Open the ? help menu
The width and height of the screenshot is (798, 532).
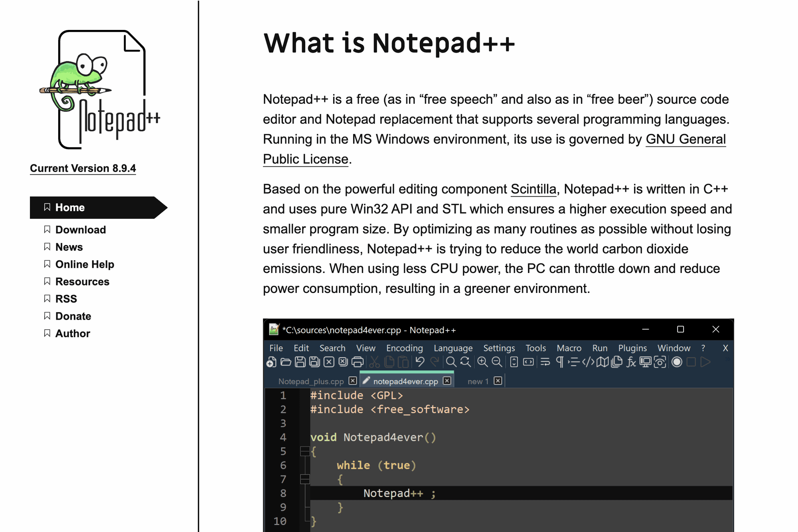point(703,348)
